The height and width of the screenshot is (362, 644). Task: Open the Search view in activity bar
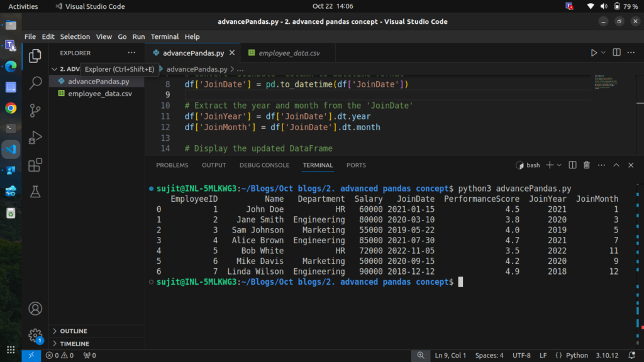tap(35, 82)
